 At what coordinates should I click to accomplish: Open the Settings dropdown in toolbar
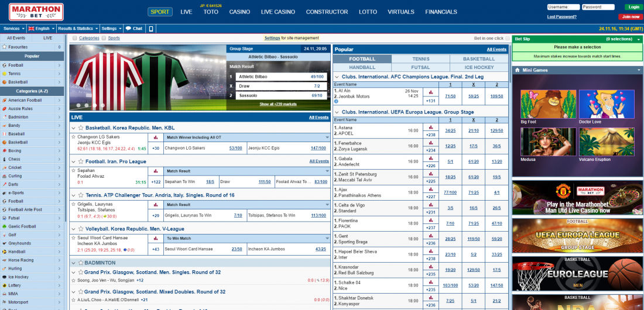coord(112,29)
